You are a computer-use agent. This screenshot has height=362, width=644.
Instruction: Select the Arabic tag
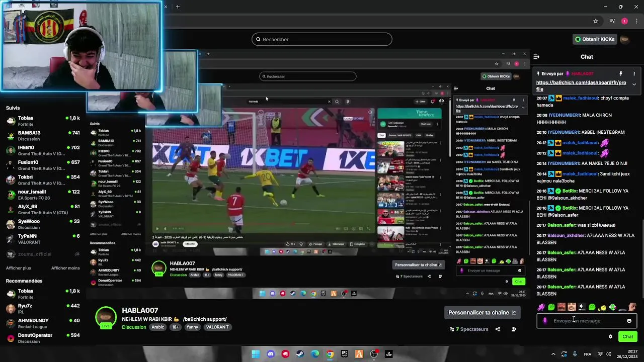(158, 327)
